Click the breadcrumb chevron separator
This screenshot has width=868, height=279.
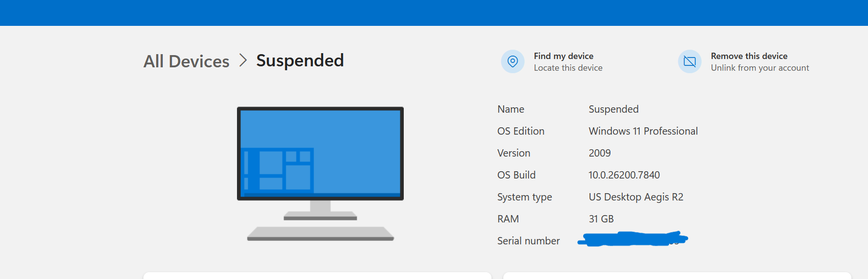pyautogui.click(x=243, y=60)
